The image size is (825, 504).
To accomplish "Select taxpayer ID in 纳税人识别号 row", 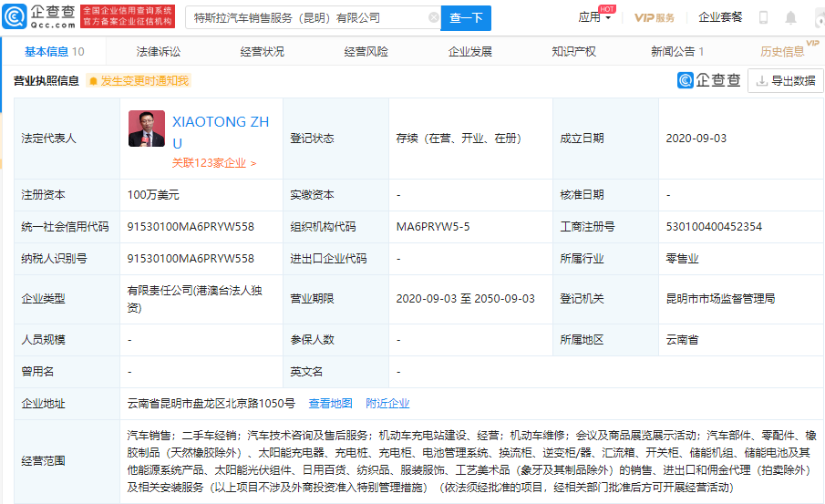I will coord(191,259).
